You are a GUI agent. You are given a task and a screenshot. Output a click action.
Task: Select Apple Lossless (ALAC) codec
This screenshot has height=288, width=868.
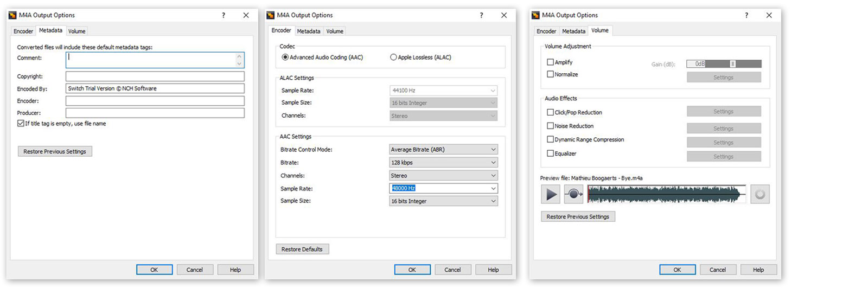[x=393, y=57]
